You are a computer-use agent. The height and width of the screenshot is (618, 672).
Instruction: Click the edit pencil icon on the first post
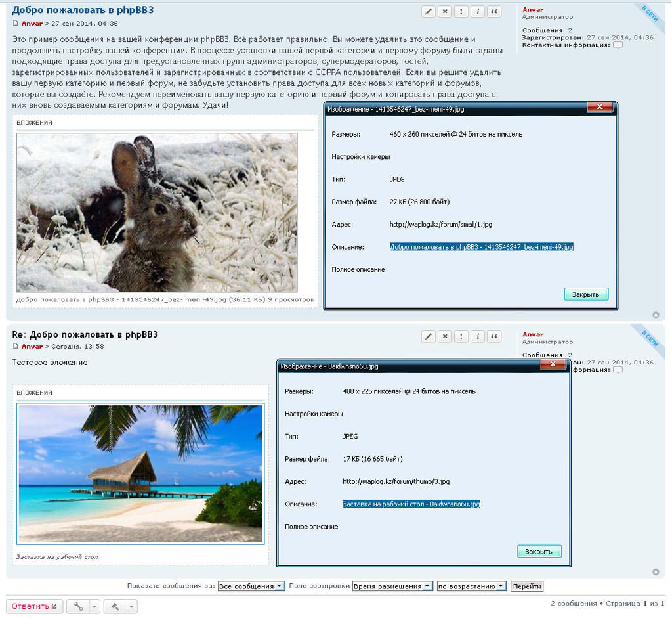(429, 12)
